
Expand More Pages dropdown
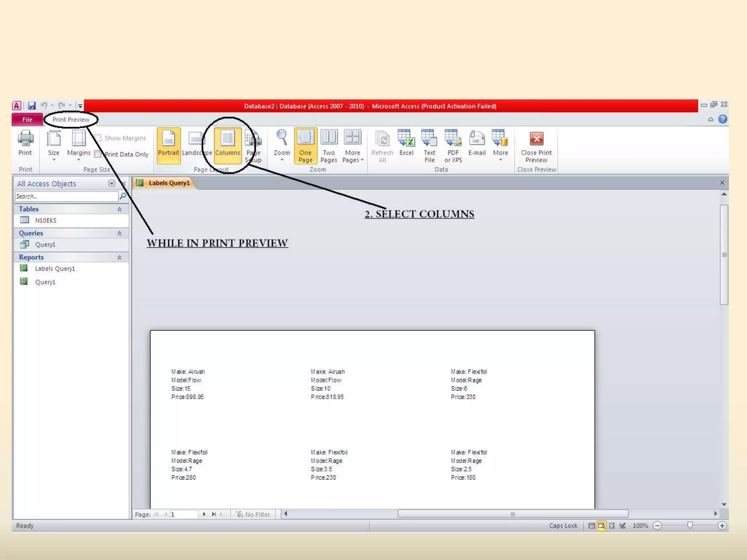pos(352,146)
